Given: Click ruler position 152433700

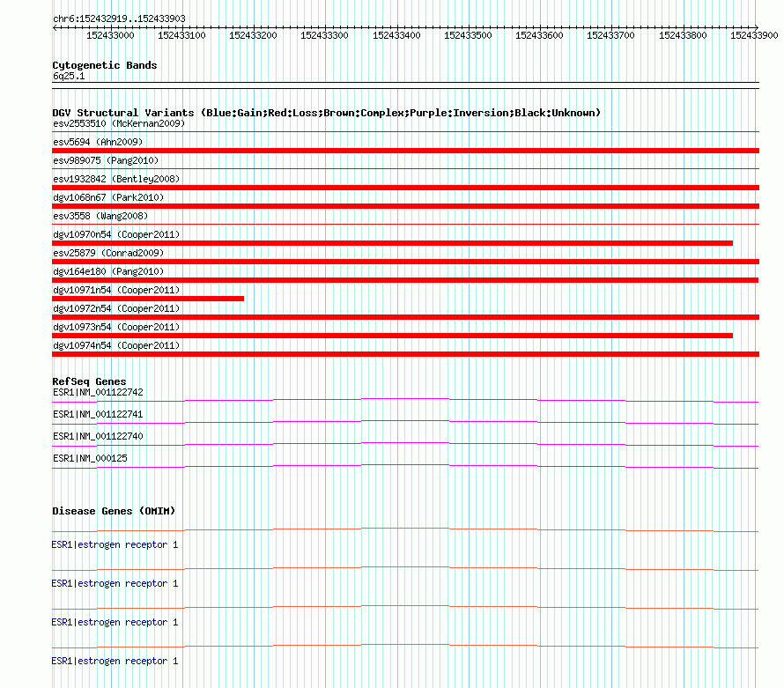Looking at the screenshot, I should [610, 35].
